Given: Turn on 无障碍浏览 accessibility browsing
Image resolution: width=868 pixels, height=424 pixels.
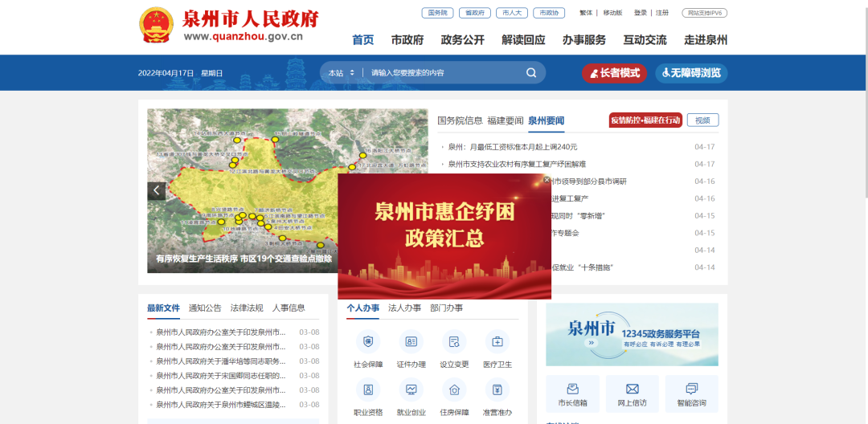Looking at the screenshot, I should point(691,73).
